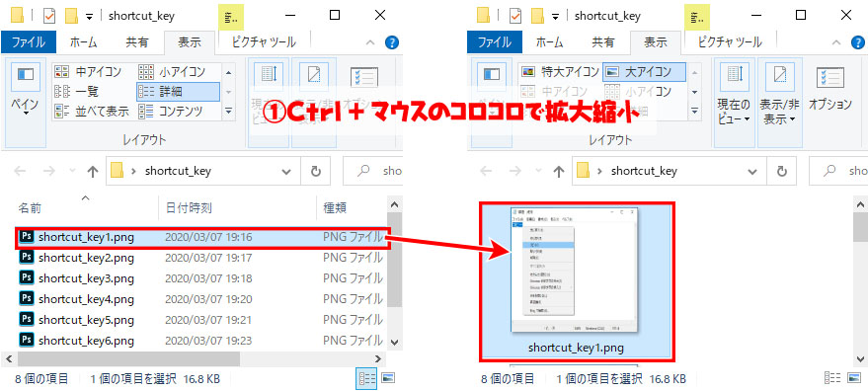Open the 共有 tab in right window
The height and width of the screenshot is (391, 868).
[x=602, y=42]
